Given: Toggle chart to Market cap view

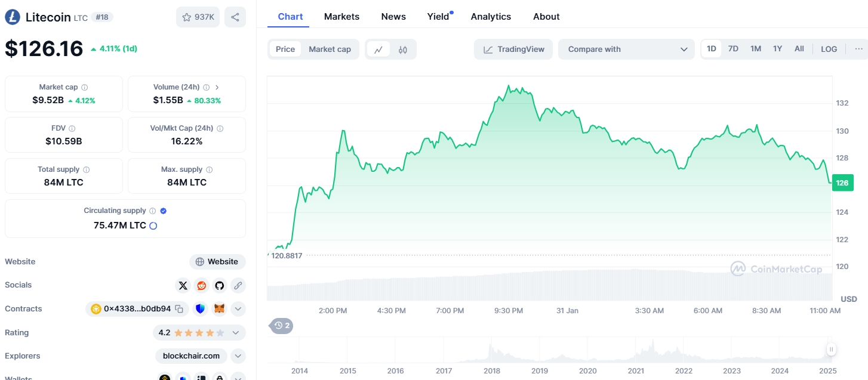Looking at the screenshot, I should [330, 50].
